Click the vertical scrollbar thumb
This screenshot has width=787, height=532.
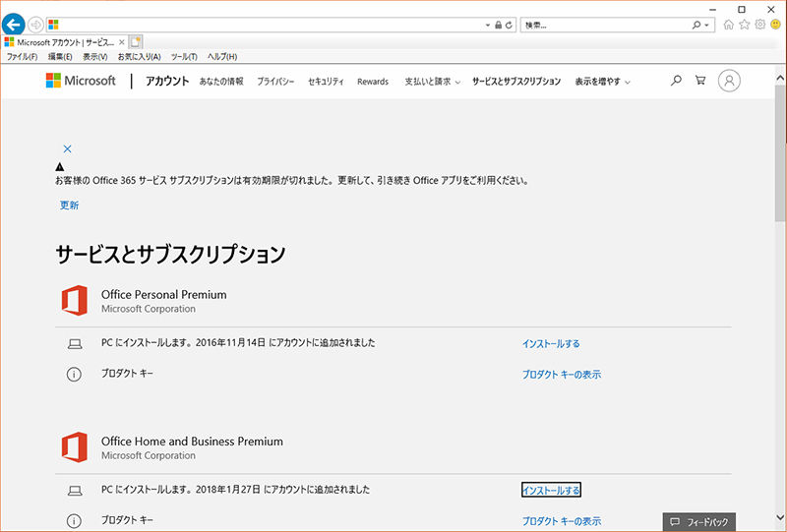pyautogui.click(x=780, y=152)
